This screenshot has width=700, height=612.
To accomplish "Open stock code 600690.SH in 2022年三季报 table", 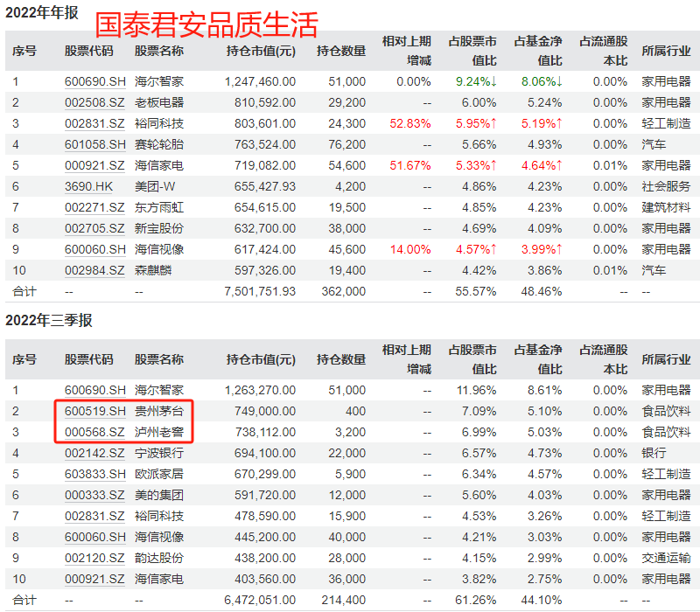I will [x=95, y=390].
